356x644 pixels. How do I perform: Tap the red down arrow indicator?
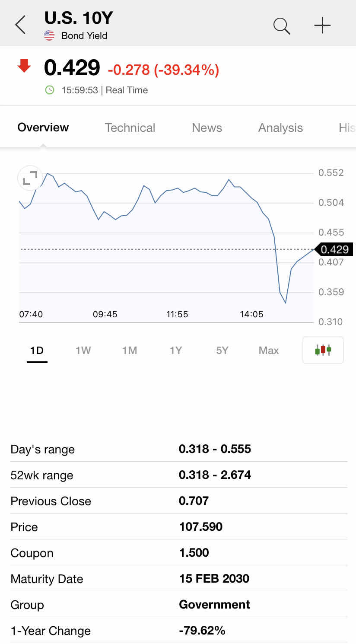pyautogui.click(x=24, y=66)
